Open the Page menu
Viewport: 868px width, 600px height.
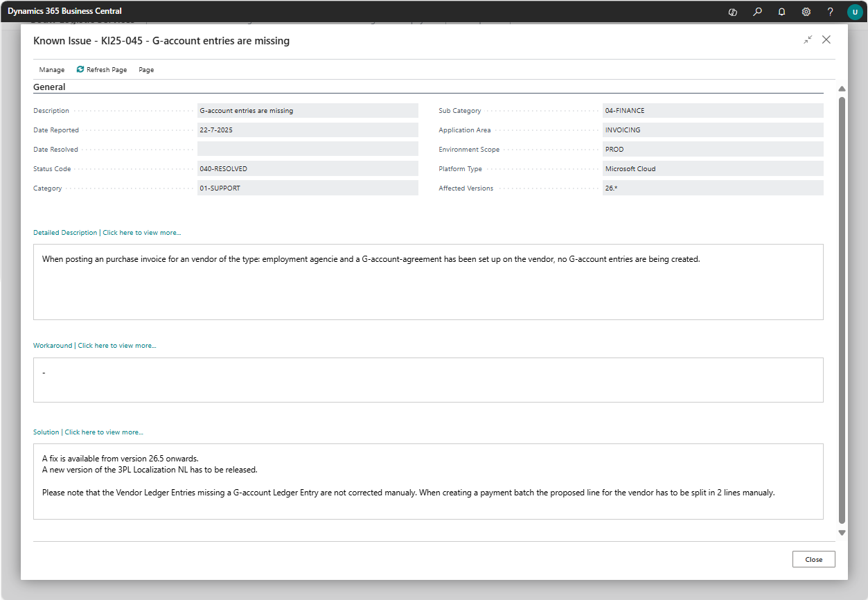point(146,70)
